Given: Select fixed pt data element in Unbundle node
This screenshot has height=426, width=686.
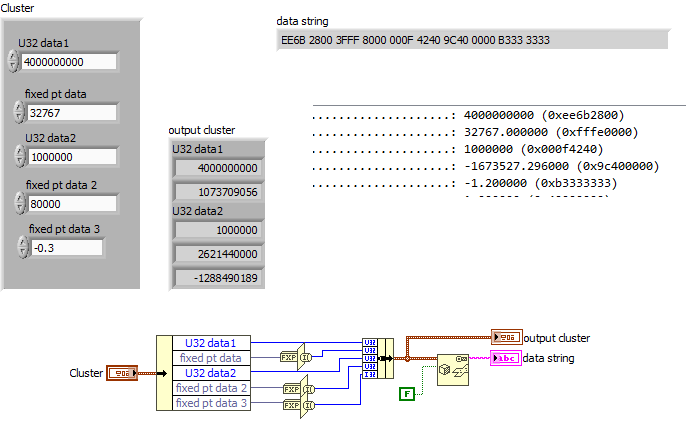Looking at the screenshot, I should tap(211, 358).
